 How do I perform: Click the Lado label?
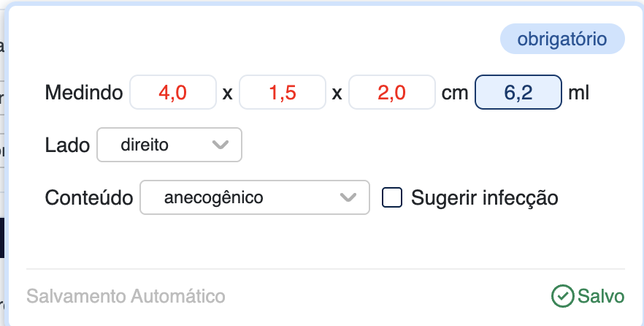click(x=67, y=145)
